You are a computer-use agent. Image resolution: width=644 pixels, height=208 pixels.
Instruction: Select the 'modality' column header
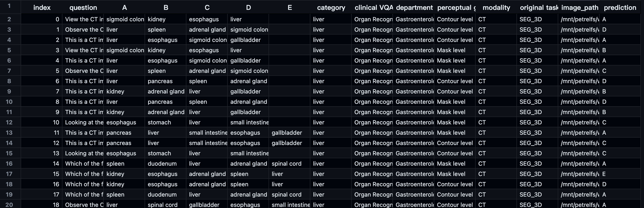(x=496, y=7)
